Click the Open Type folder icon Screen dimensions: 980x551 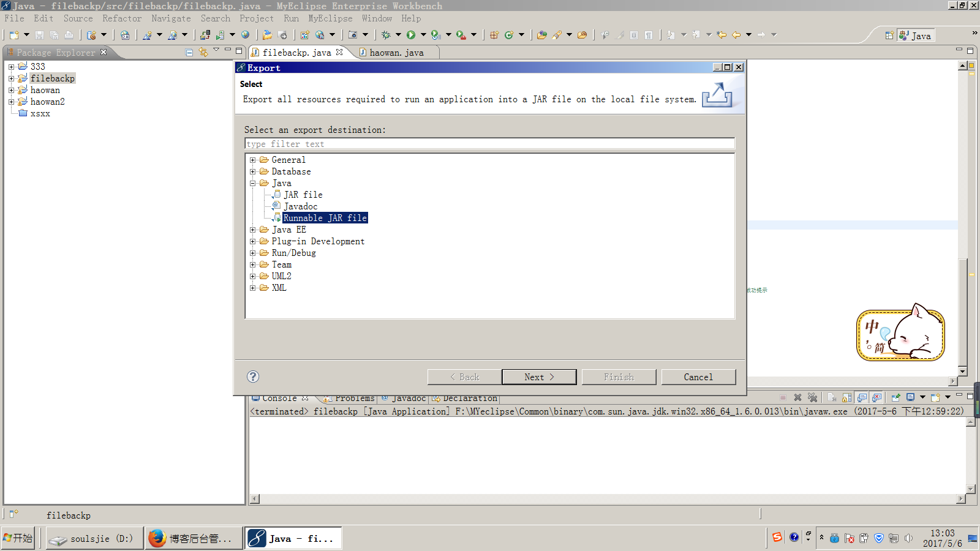542,35
